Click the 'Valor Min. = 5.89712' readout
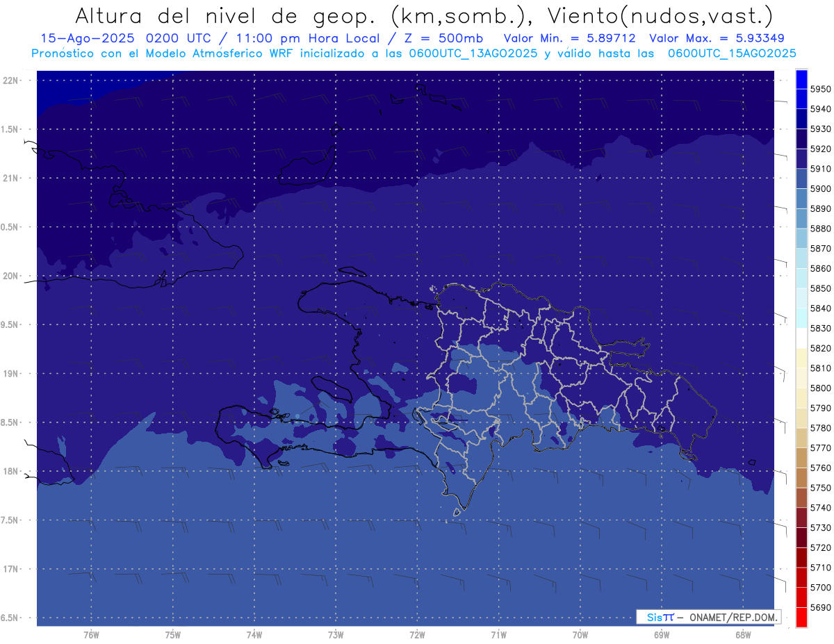The width and height of the screenshot is (834, 644). point(569,38)
